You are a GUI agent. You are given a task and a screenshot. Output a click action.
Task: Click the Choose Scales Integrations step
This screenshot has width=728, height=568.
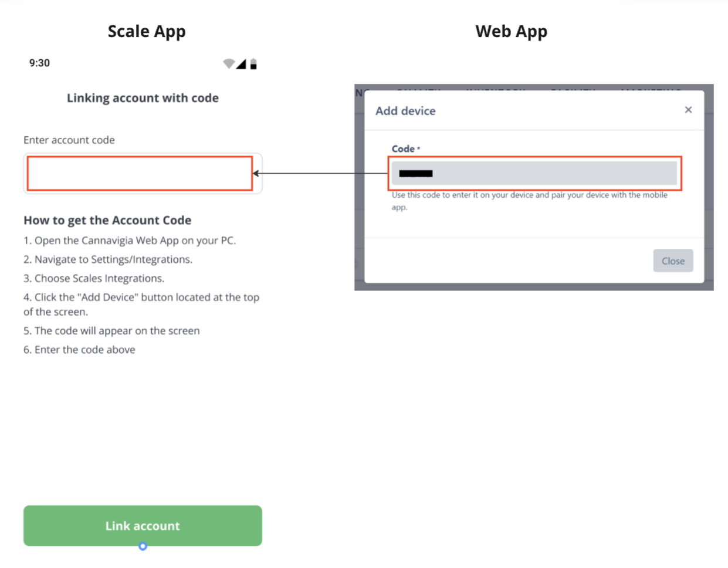click(x=94, y=278)
